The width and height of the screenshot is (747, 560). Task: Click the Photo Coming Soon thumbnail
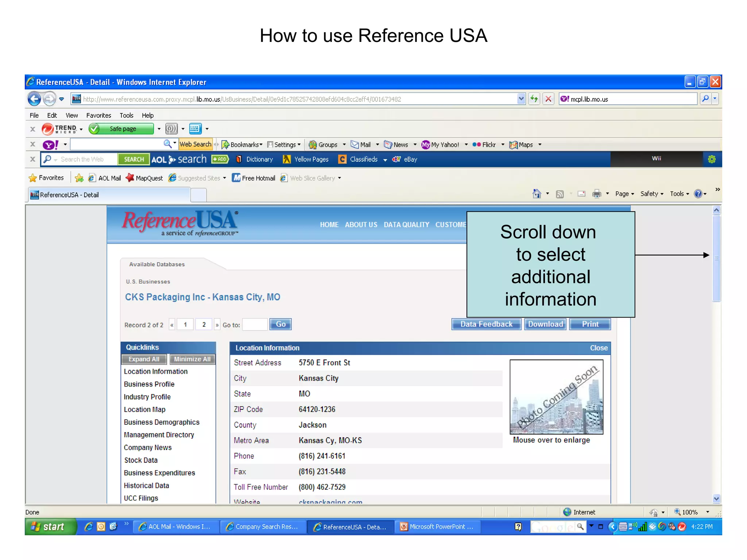coord(556,397)
